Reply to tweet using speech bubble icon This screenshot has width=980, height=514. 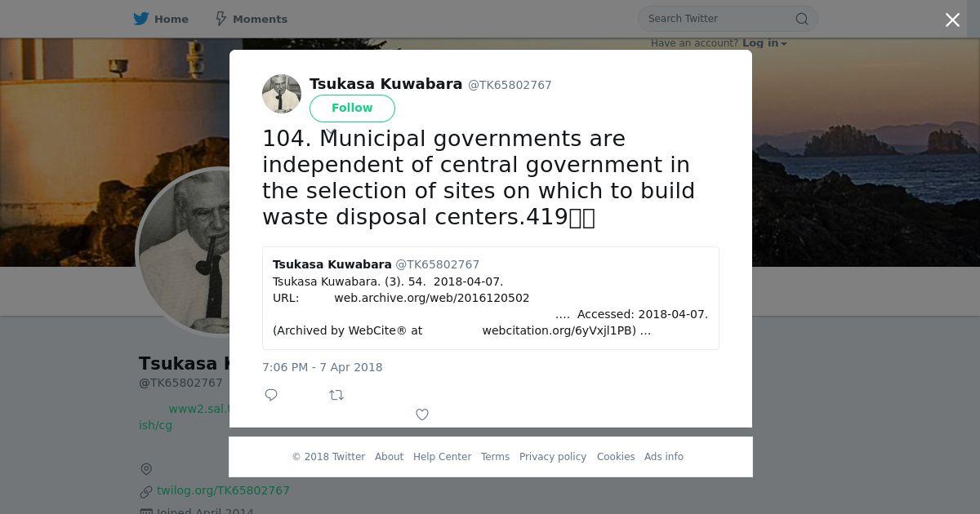272,395
